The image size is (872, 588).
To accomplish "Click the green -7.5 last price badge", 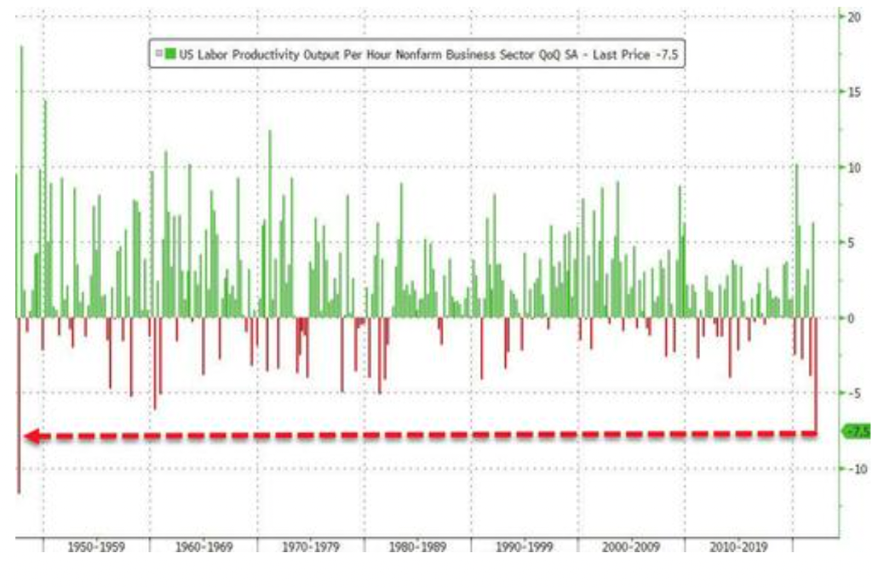I will click(858, 431).
